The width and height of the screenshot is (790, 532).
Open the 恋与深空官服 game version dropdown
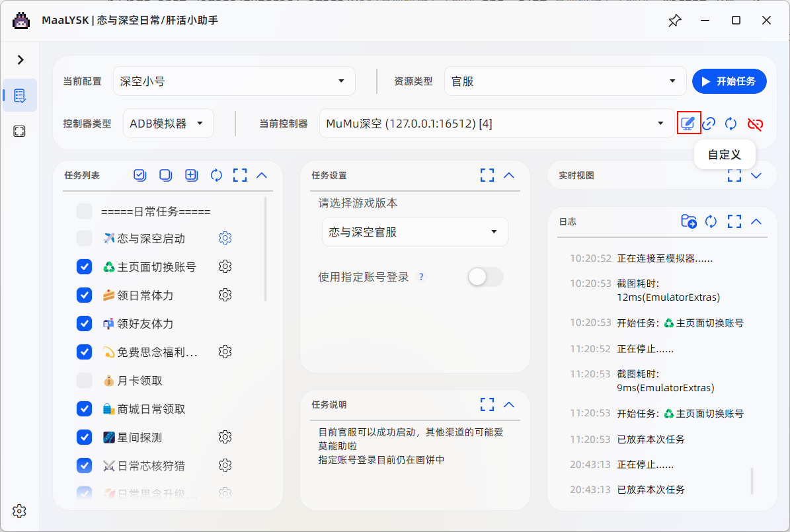pyautogui.click(x=415, y=232)
